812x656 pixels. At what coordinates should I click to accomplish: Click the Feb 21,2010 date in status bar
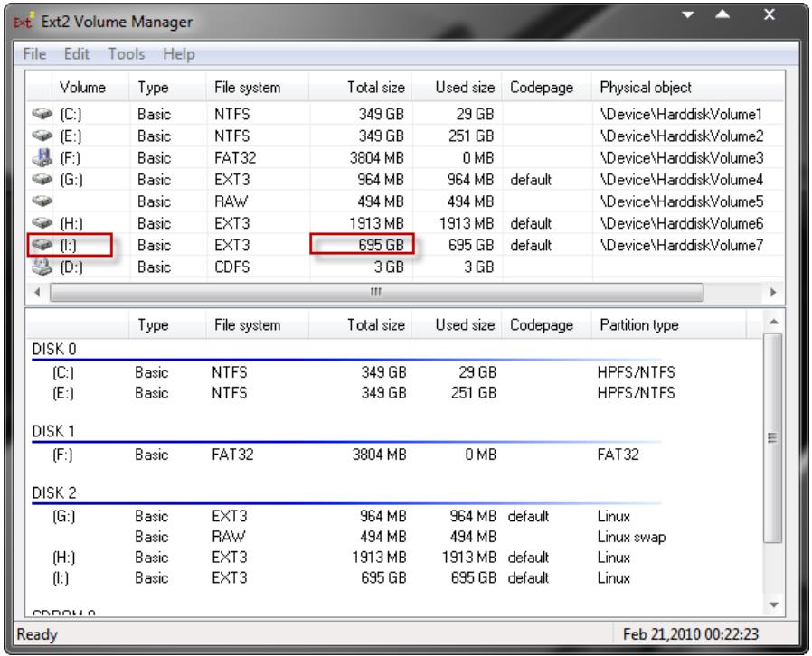(x=691, y=633)
